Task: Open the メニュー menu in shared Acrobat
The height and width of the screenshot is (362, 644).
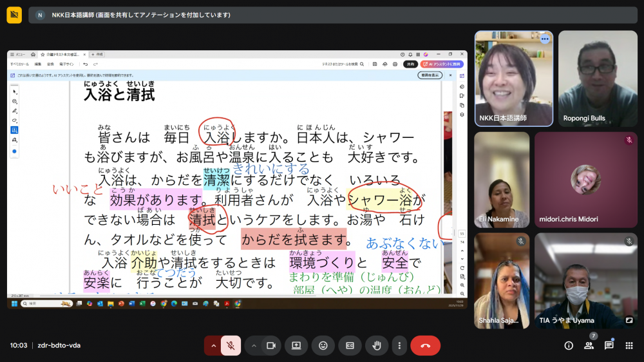Action: pos(18,55)
